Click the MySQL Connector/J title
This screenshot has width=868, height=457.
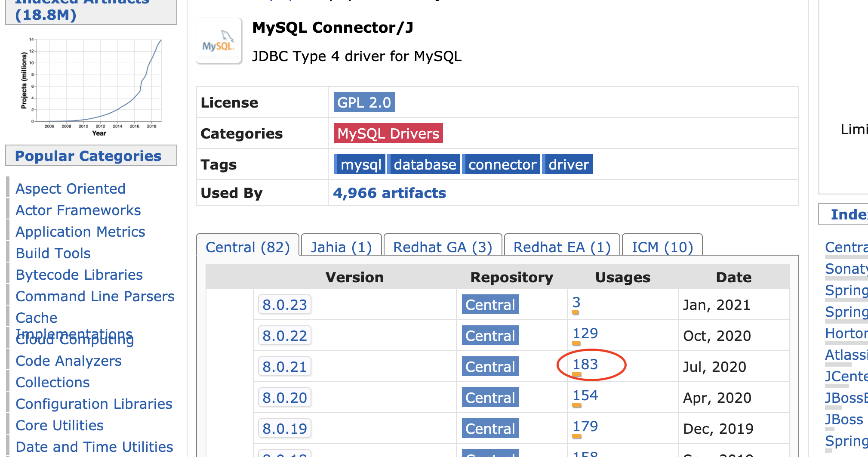pos(332,28)
